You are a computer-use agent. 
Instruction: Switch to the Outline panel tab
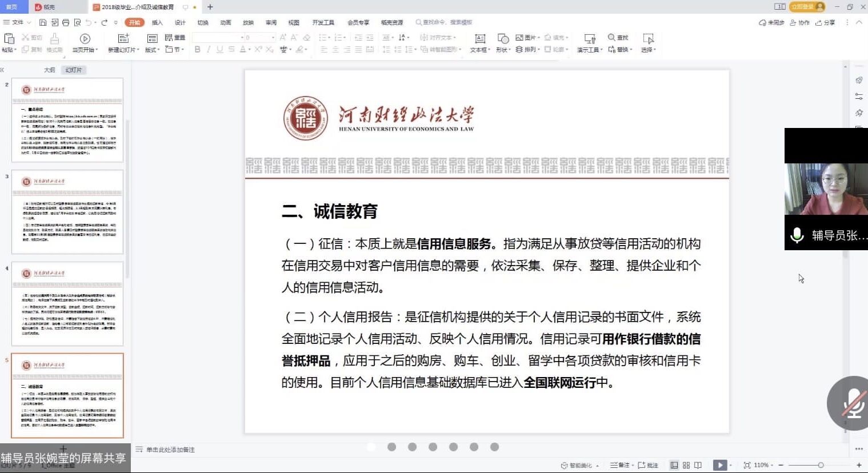click(50, 70)
